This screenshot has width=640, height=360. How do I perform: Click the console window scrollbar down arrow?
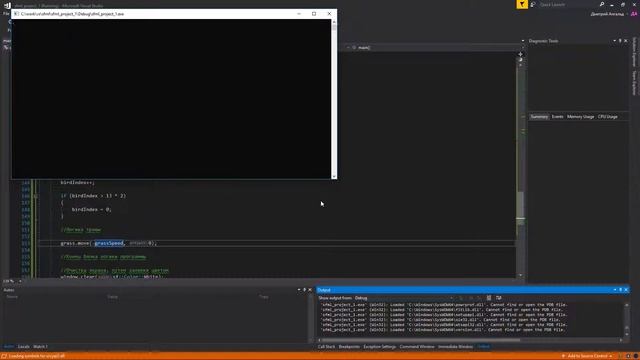(334, 176)
